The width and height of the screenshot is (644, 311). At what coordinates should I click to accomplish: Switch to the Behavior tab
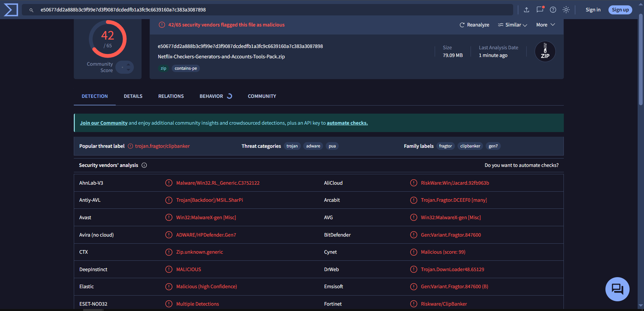coord(216,96)
